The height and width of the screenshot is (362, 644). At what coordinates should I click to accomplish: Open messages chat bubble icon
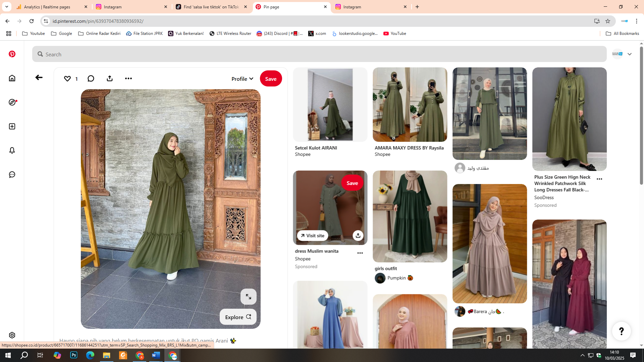point(12,175)
